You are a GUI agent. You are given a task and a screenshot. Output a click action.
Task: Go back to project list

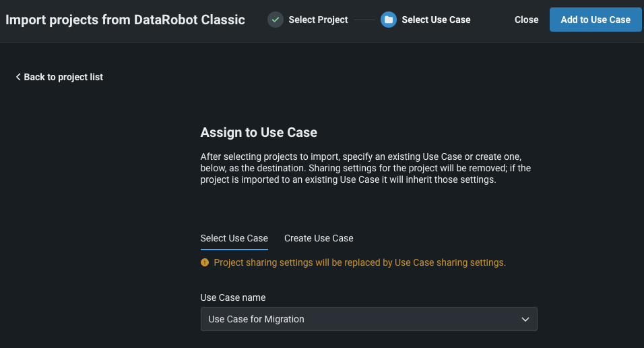point(63,77)
